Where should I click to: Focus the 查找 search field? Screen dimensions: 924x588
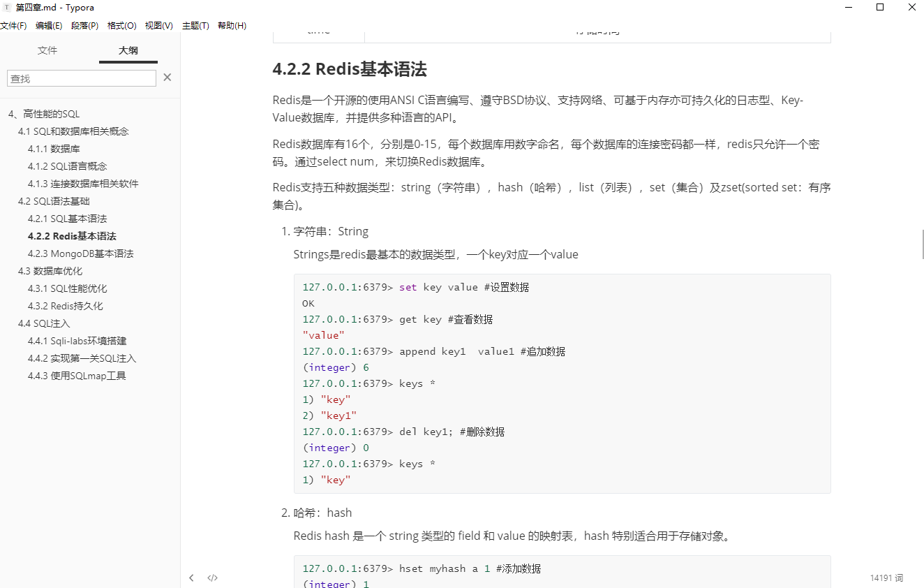point(82,78)
